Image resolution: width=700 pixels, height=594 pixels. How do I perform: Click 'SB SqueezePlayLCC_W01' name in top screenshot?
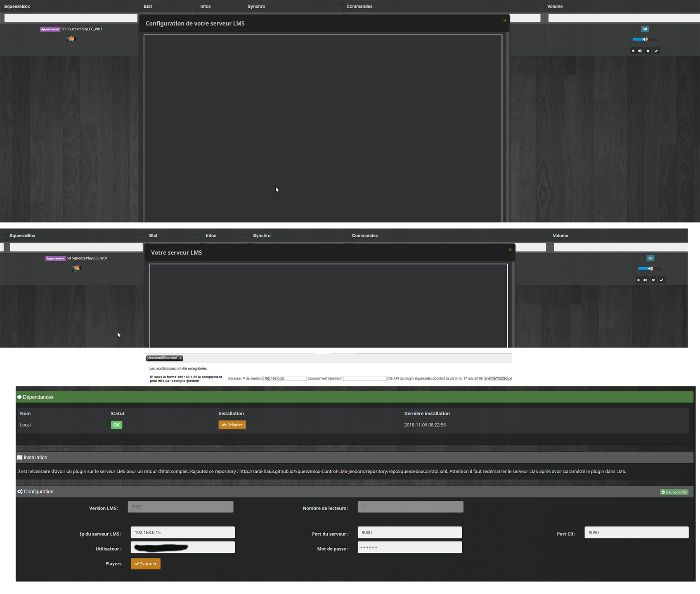(x=82, y=29)
